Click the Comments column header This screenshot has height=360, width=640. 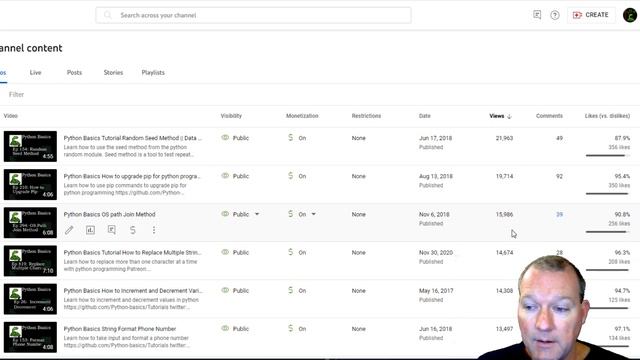pos(549,116)
